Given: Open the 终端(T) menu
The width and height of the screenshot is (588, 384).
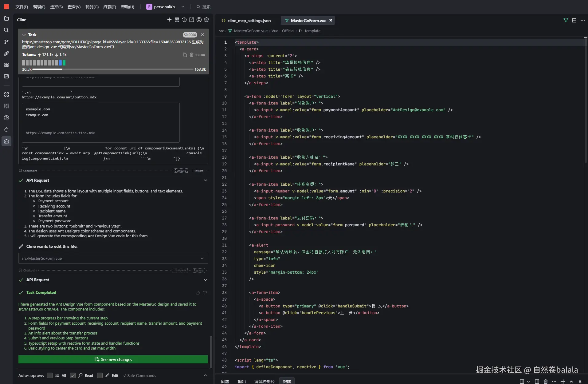Looking at the screenshot, I should click(110, 7).
